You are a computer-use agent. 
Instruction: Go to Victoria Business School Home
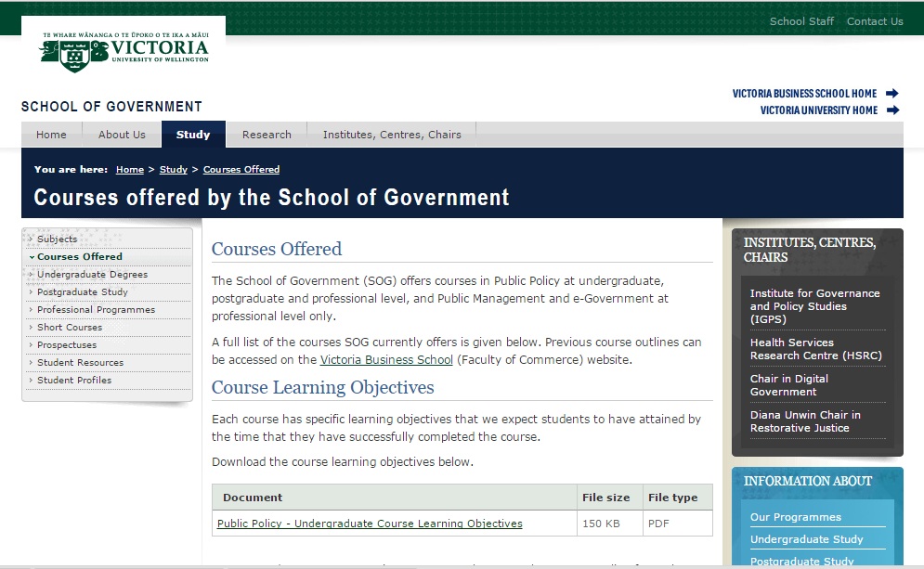click(804, 94)
